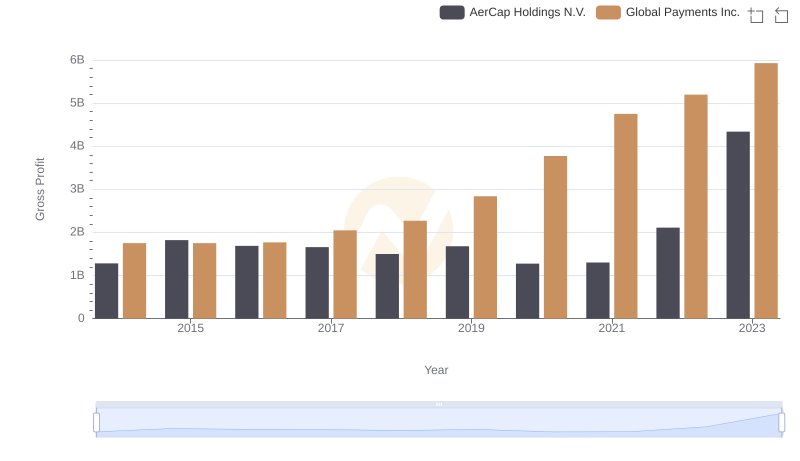This screenshot has width=800, height=461.
Task: Click the Gross Profit axis title
Action: [x=40, y=189]
